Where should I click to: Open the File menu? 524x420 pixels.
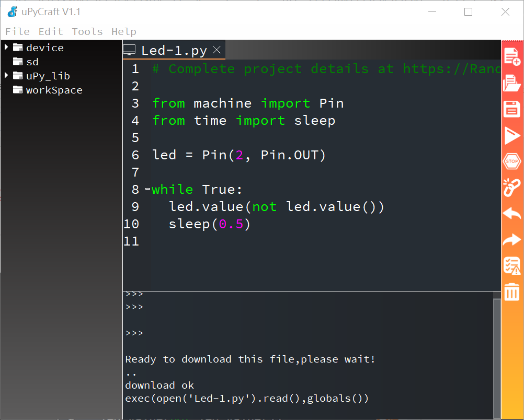(x=17, y=31)
